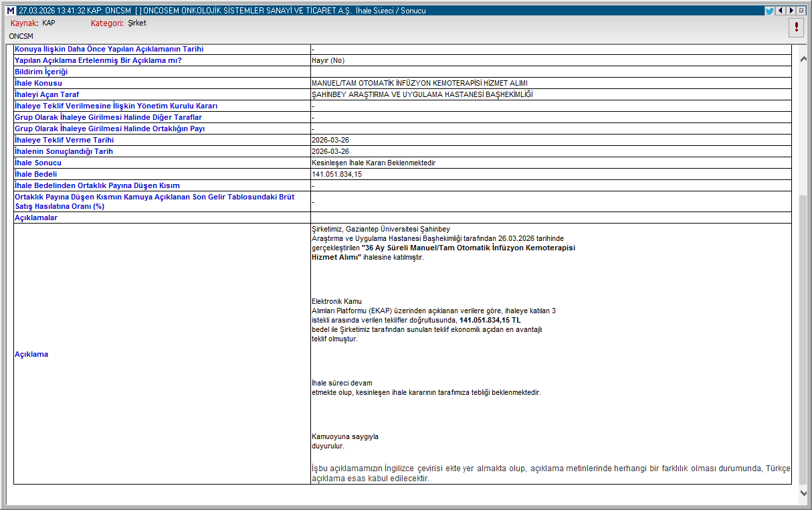Go to previous news with left arrow
Screen dimensions: 812x510
780,11
